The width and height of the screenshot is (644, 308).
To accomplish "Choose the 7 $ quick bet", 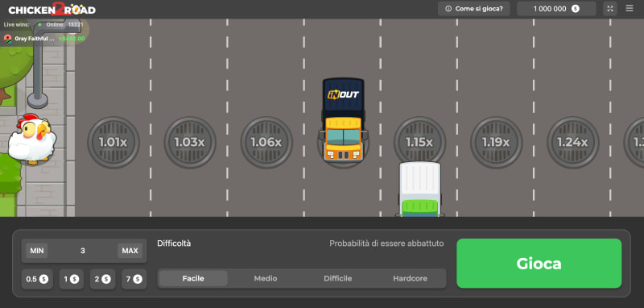I will (x=134, y=279).
